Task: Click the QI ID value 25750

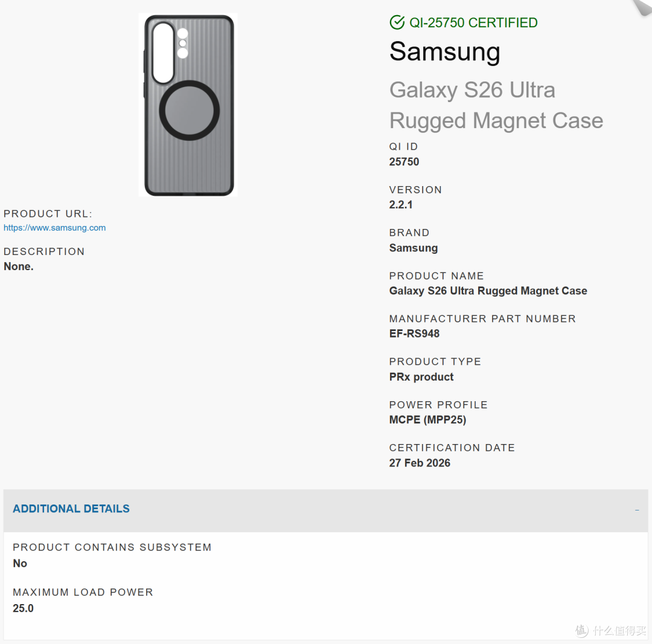Action: [404, 162]
